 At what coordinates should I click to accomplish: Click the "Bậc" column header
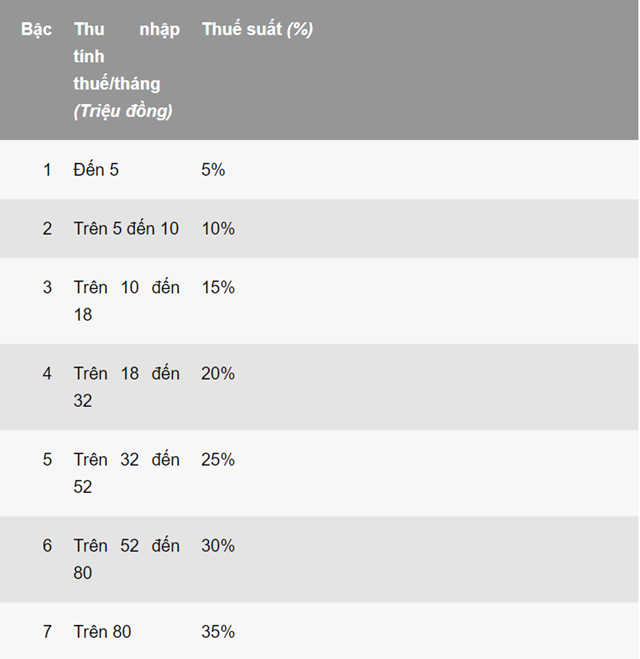[36, 29]
